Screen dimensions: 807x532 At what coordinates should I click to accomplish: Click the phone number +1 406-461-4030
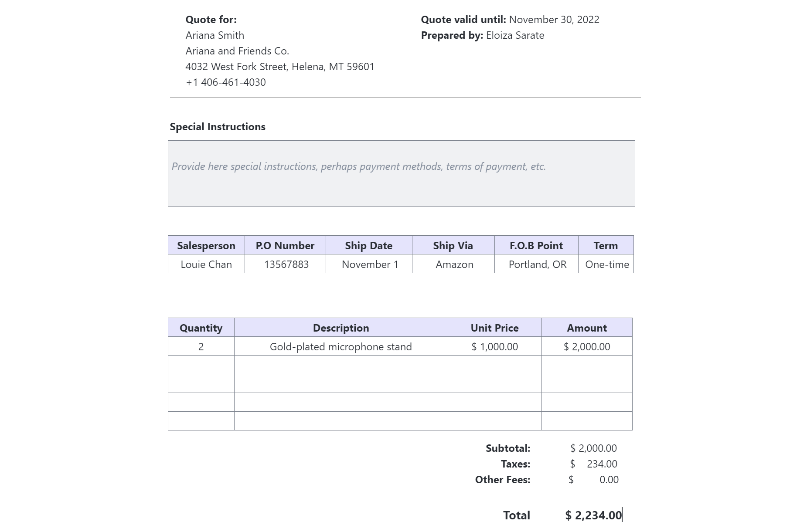click(225, 82)
